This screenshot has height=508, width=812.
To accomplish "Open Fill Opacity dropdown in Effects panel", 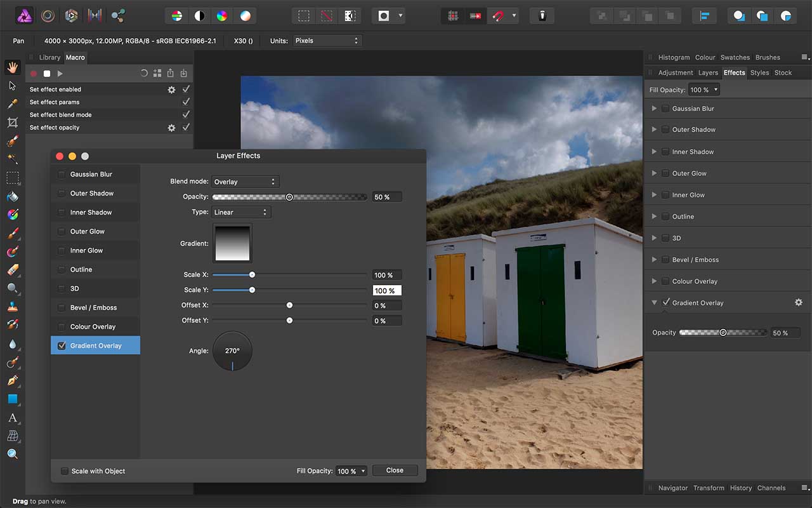I will (x=704, y=90).
